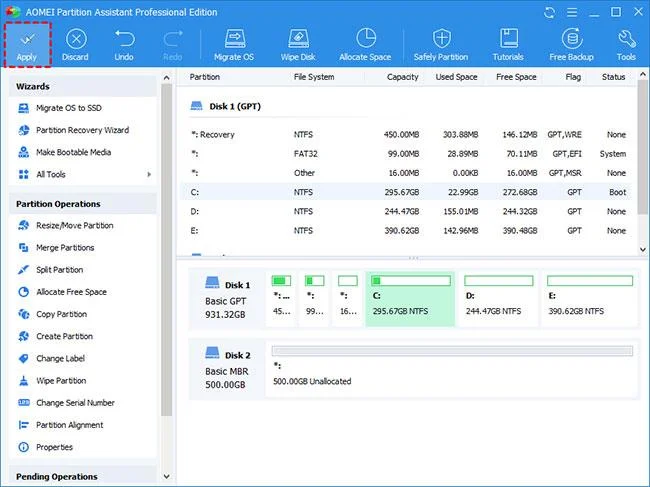Screen dimensions: 650x487
Task: Open Partition Recovery Wizard
Action: coord(83,130)
